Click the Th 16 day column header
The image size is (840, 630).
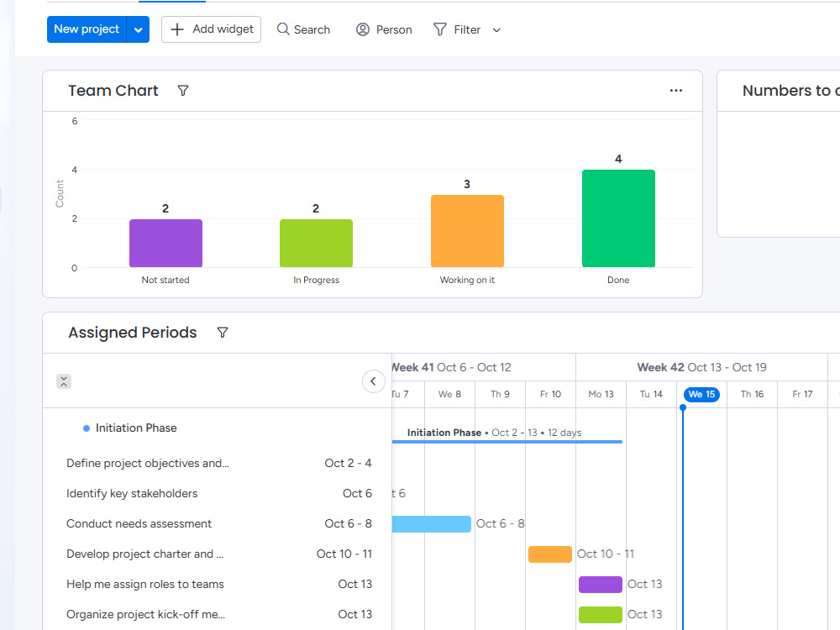pos(752,394)
